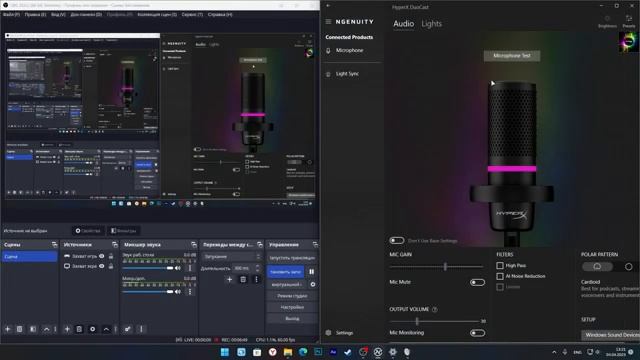
Task: Open microphone channel options menu in mixer
Action: pos(190,292)
